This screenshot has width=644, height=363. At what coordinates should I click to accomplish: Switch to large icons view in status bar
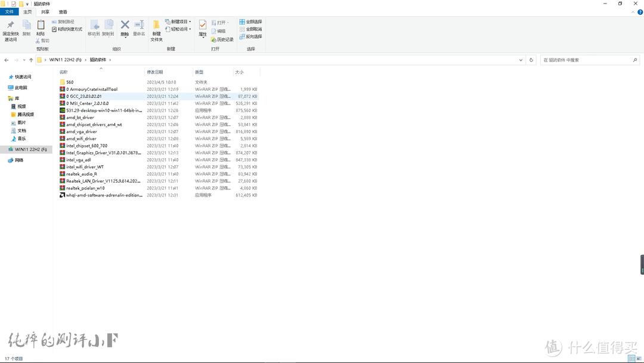coord(638,359)
